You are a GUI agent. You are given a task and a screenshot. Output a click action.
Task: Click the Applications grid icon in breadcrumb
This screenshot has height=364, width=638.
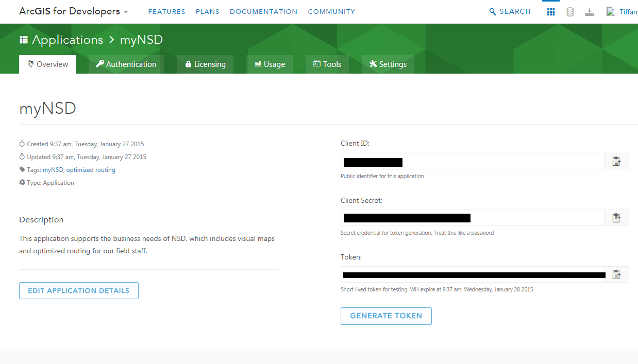[23, 40]
